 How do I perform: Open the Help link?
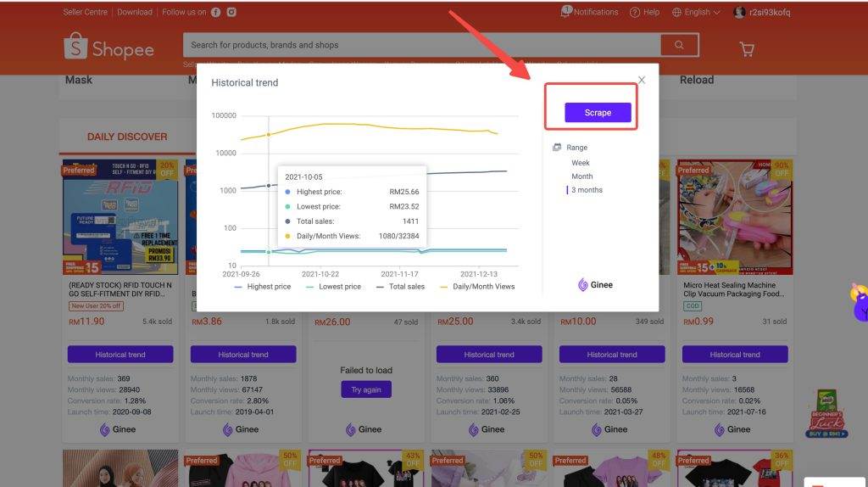pos(644,12)
